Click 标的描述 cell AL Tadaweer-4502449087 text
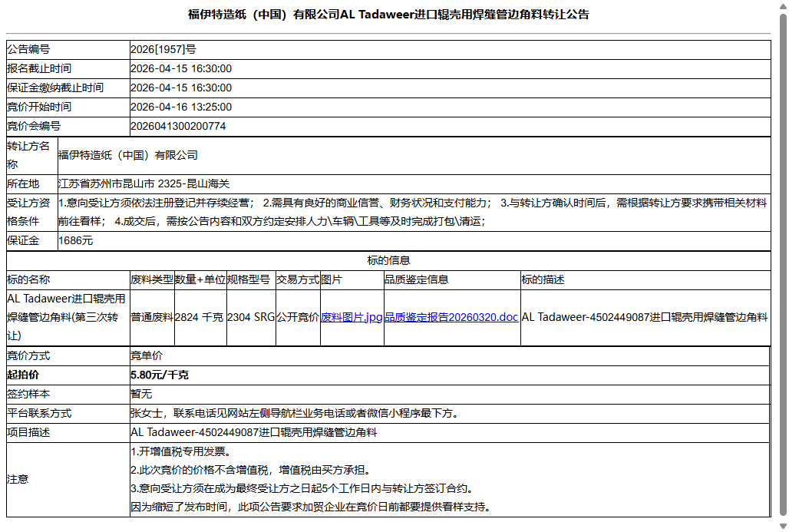Image resolution: width=789 pixels, height=532 pixels. (x=645, y=317)
